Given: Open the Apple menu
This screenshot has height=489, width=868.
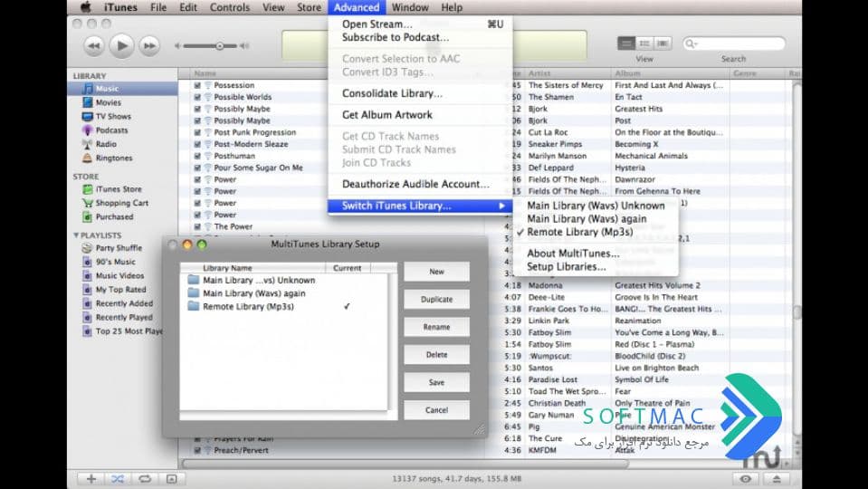Looking at the screenshot, I should pyautogui.click(x=85, y=7).
